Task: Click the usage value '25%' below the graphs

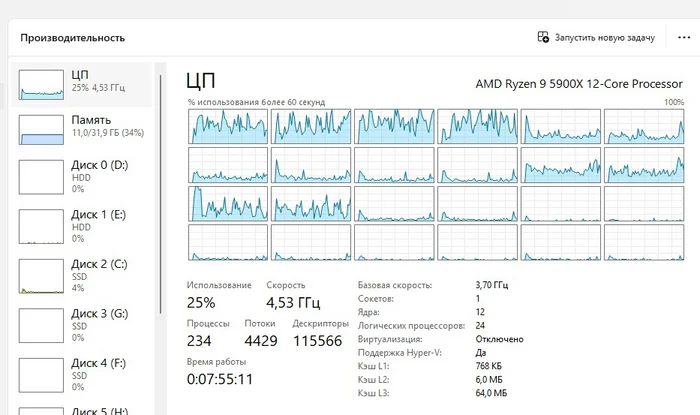Action: coord(201,303)
